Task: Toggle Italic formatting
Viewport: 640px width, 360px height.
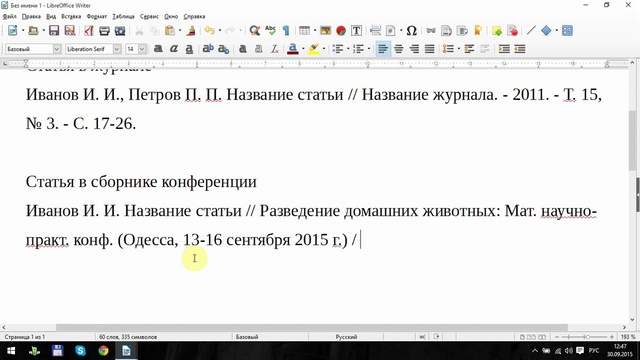Action: click(x=173, y=49)
